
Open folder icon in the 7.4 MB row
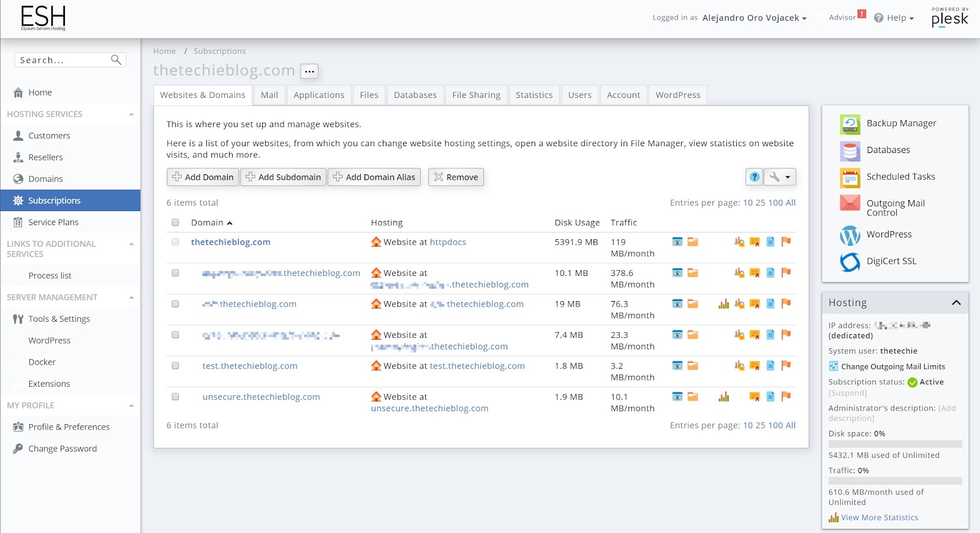coord(693,335)
